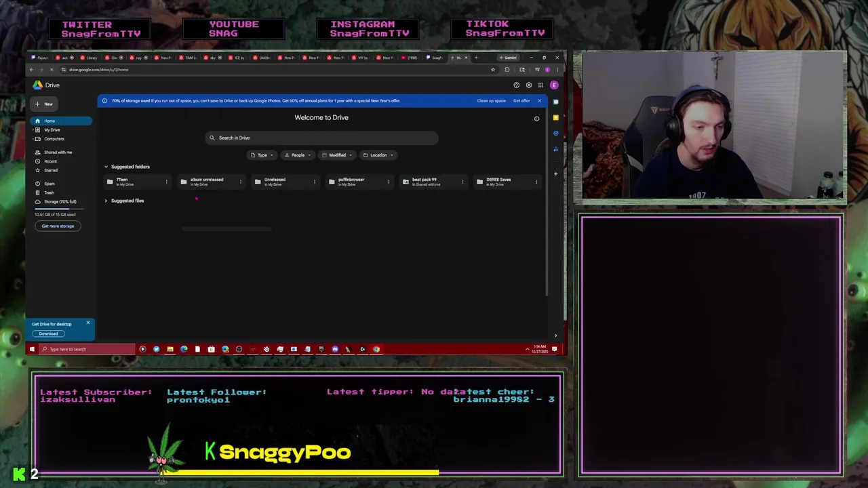The image size is (868, 488).
Task: Open Chrome from the Windows taskbar
Action: coord(376,349)
